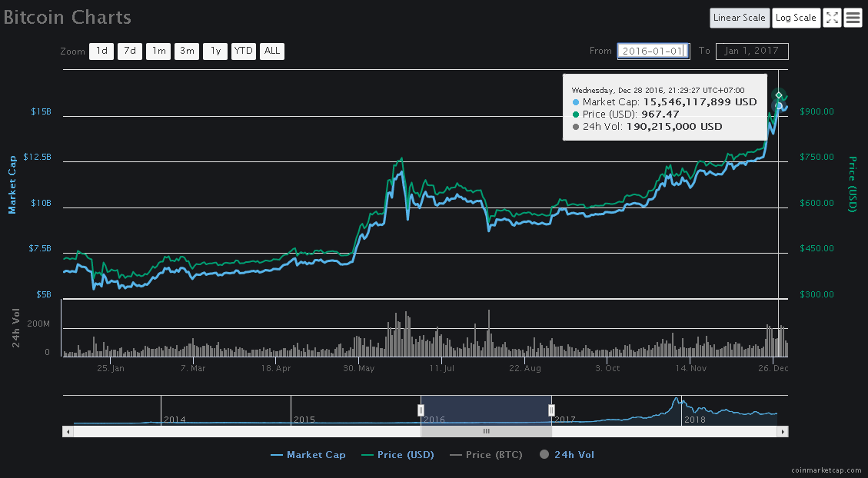Click the navigator scrollbar thumb
Viewport: 868px width, 478px height.
(x=486, y=432)
